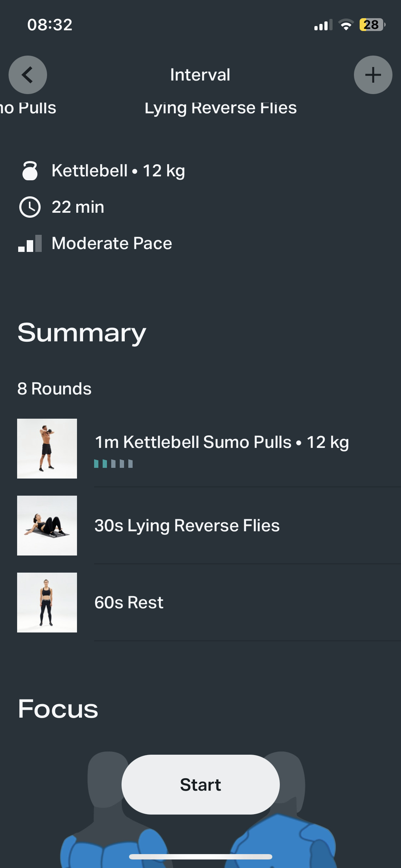This screenshot has height=868, width=401.
Task: Tap the 1m Kettlebell Sumo Pulls row
Action: pos(222,442)
